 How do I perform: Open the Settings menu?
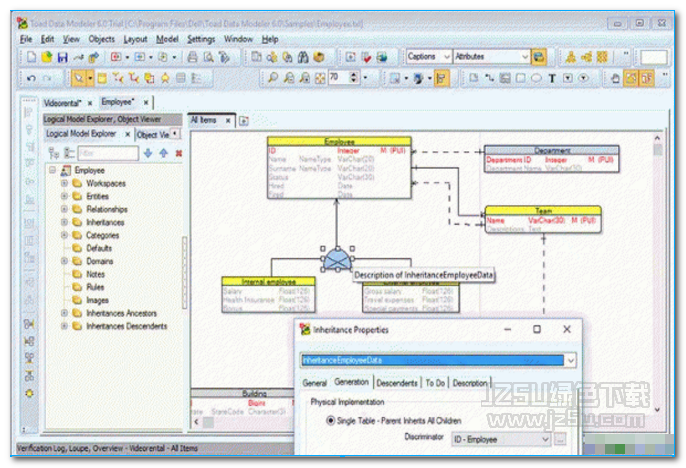point(201,39)
